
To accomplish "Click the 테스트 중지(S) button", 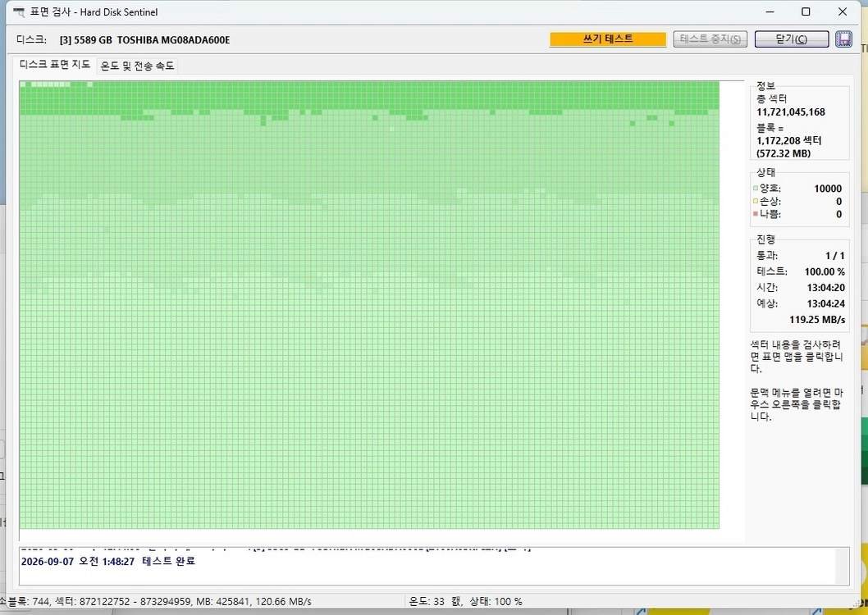I will [710, 39].
